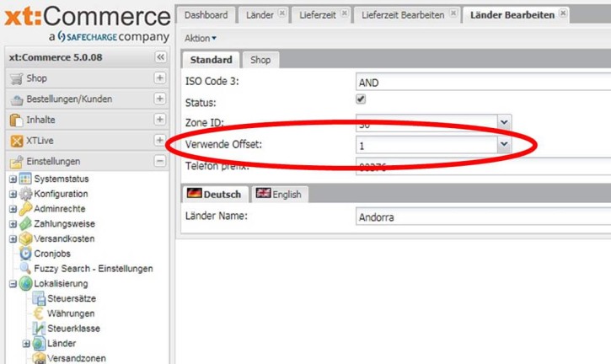Open the Zone ID dropdown arrow
Viewport: 611px width, 364px height.
(x=504, y=122)
